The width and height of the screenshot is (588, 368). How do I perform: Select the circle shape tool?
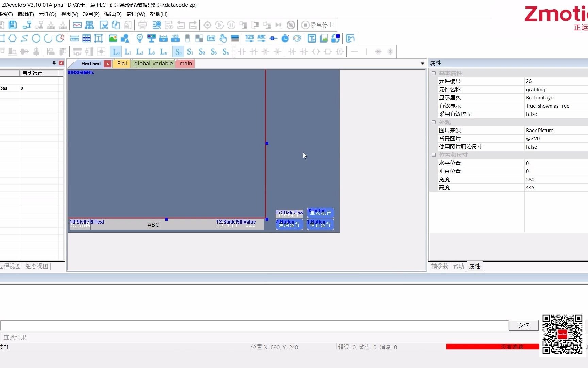36,38
